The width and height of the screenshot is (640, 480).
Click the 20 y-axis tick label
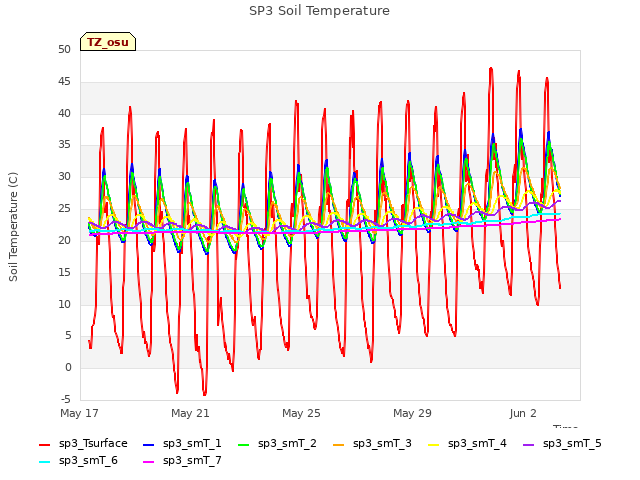click(64, 240)
